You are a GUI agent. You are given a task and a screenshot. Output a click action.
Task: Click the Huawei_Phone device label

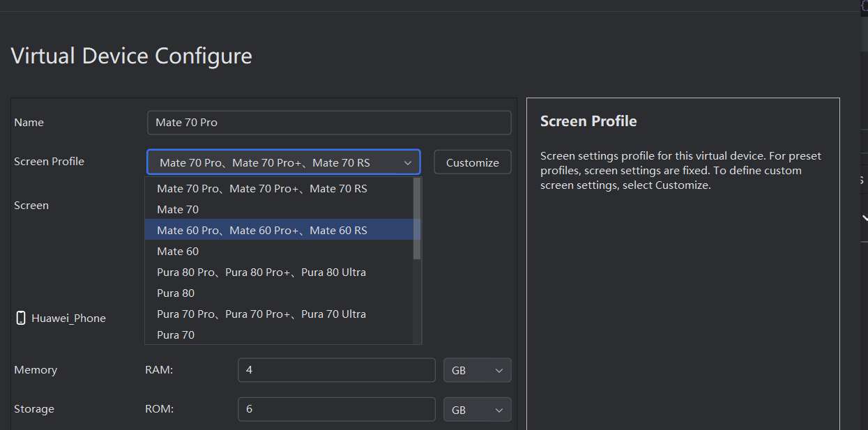point(68,318)
